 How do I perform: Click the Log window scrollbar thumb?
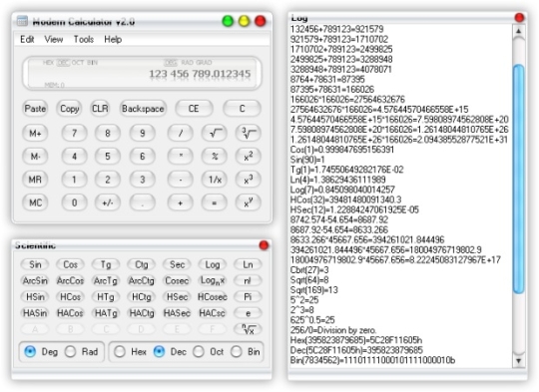(519, 179)
